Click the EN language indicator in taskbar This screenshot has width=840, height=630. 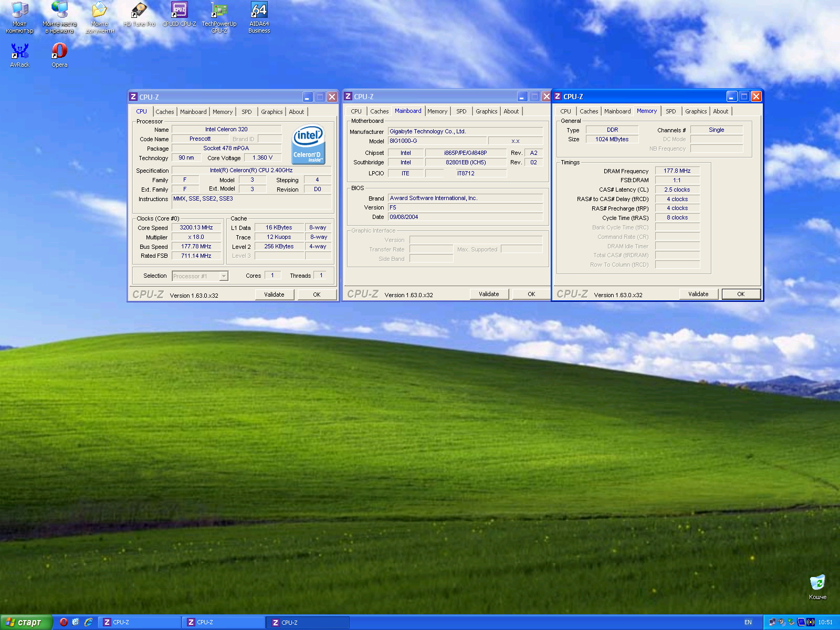tap(748, 622)
